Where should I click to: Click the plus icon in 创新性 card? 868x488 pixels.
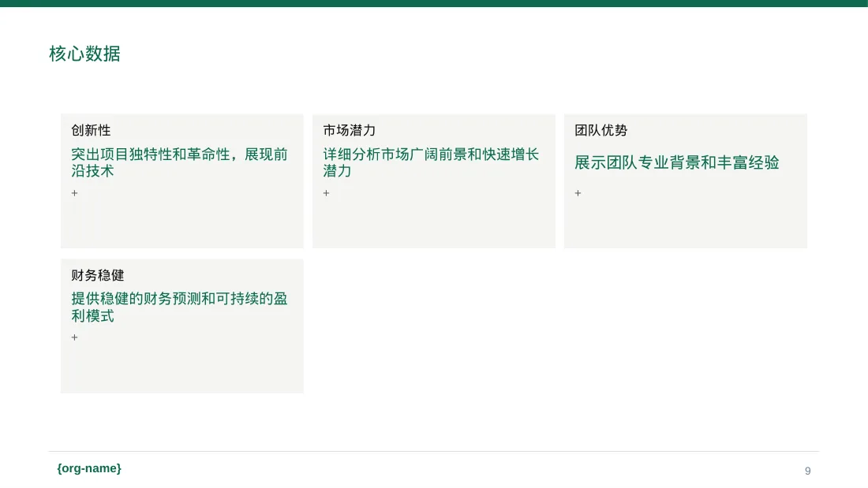(75, 193)
